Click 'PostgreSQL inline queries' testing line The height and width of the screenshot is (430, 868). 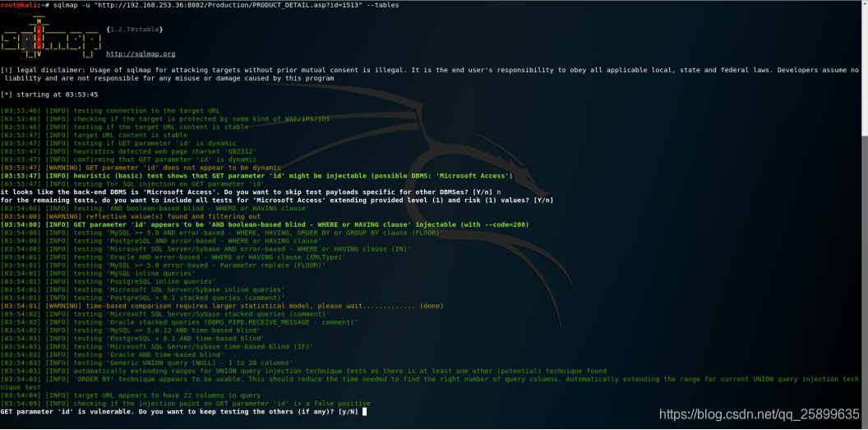tap(108, 281)
